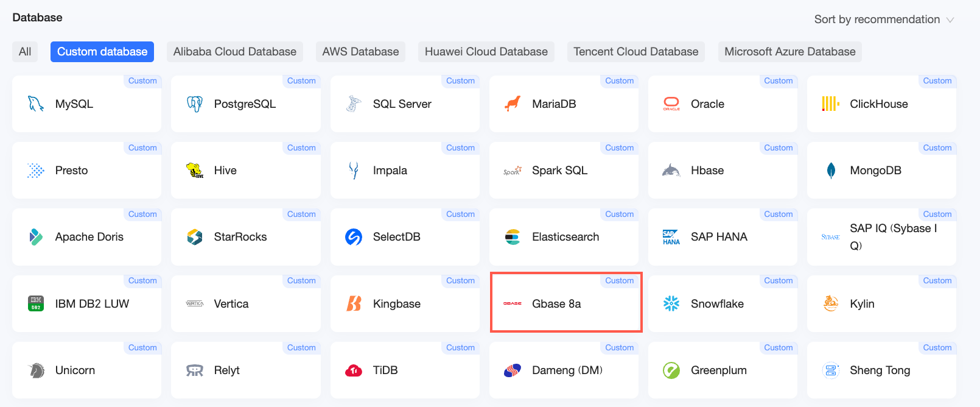Expand the sort order chevron arrow

(950, 20)
